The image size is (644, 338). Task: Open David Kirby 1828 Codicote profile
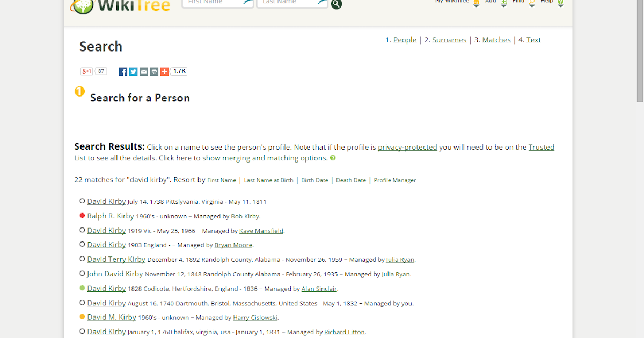106,288
